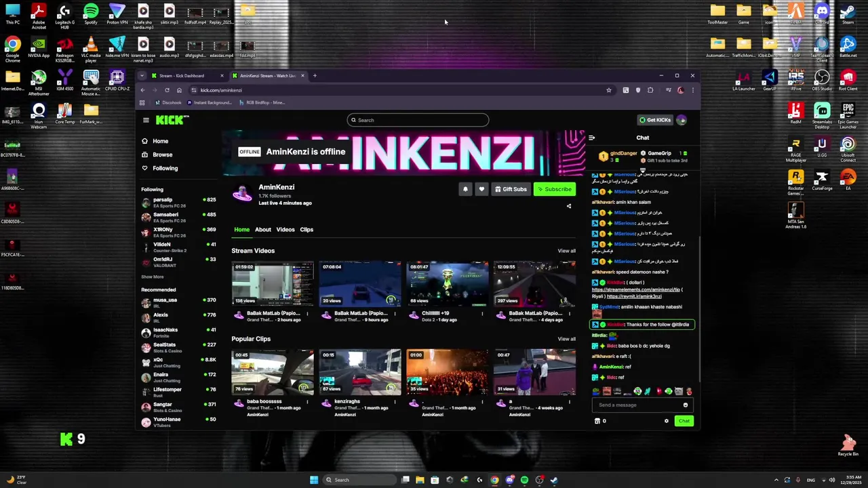The height and width of the screenshot is (488, 868).
Task: Show hidden system tray icons
Action: [x=776, y=480]
